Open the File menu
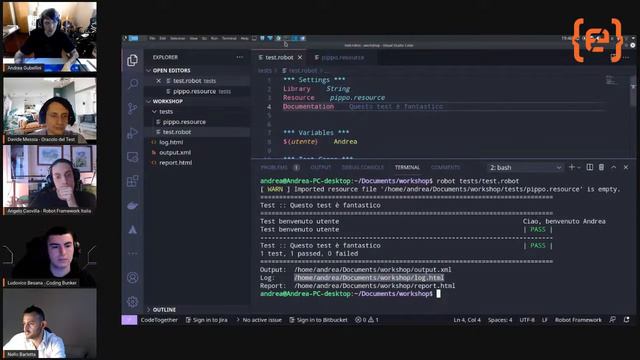 (152, 38)
